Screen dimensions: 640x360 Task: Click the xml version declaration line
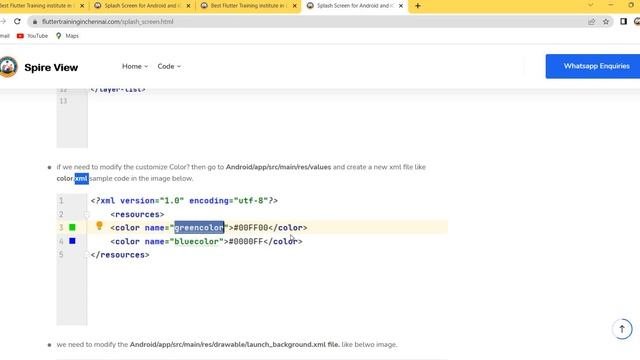pyautogui.click(x=184, y=200)
